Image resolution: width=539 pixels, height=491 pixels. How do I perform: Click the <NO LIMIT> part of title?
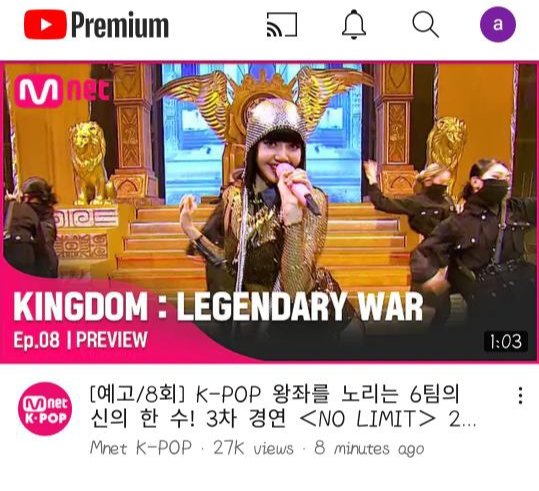(367, 419)
